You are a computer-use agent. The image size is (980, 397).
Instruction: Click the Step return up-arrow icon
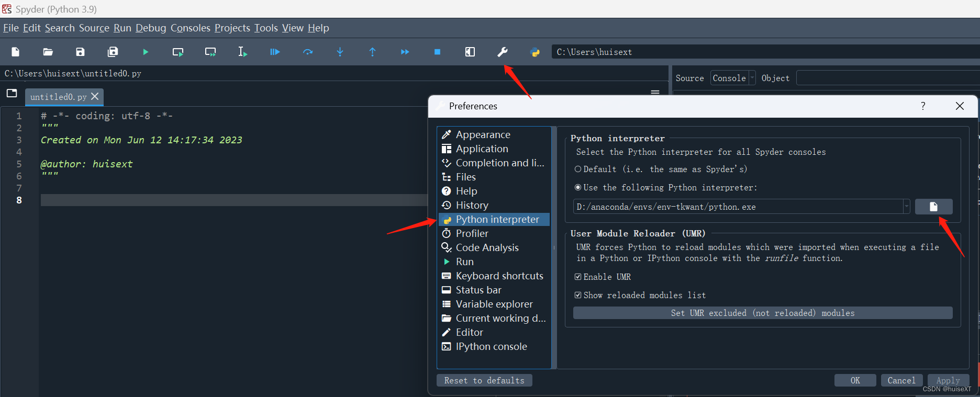372,52
